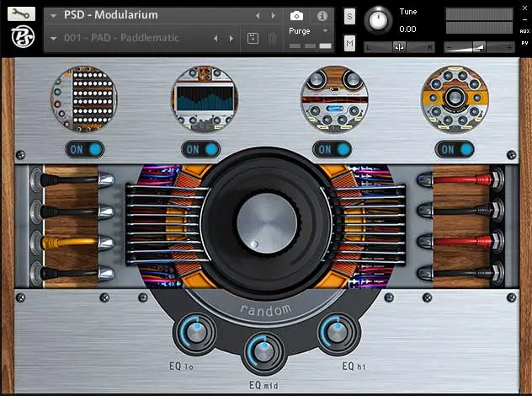Image resolution: width=532 pixels, height=396 pixels.
Task: Expand the 001 - PAD - Paddlematic snapshot dropdown
Action: pyautogui.click(x=53, y=39)
